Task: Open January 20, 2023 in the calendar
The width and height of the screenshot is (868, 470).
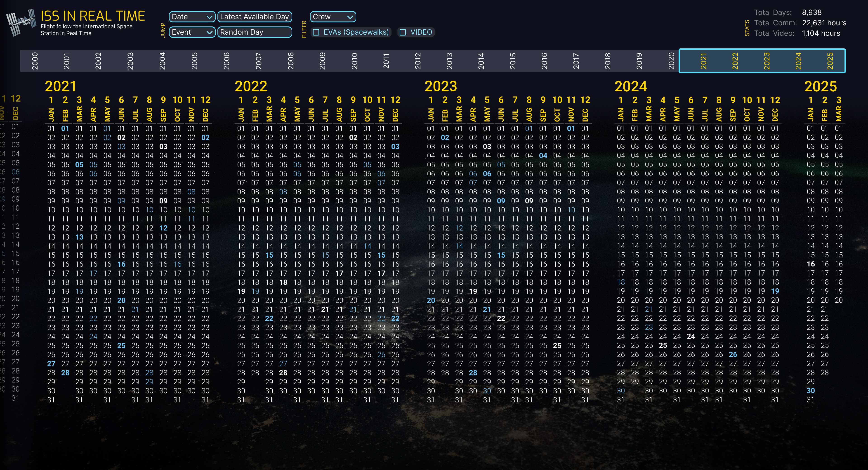Action: [431, 300]
